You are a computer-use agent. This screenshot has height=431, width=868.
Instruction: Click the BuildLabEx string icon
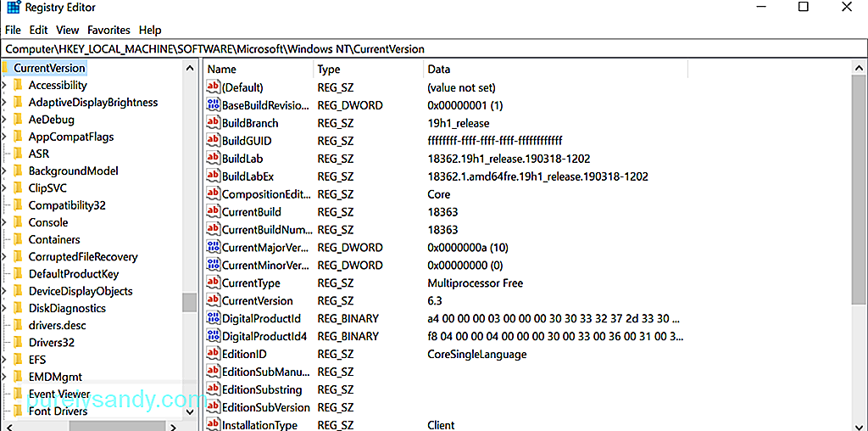(x=213, y=176)
